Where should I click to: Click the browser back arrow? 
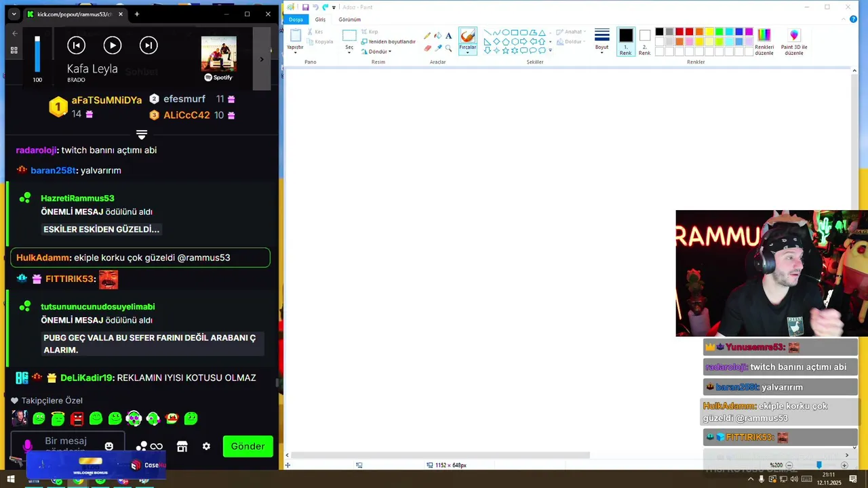15,33
